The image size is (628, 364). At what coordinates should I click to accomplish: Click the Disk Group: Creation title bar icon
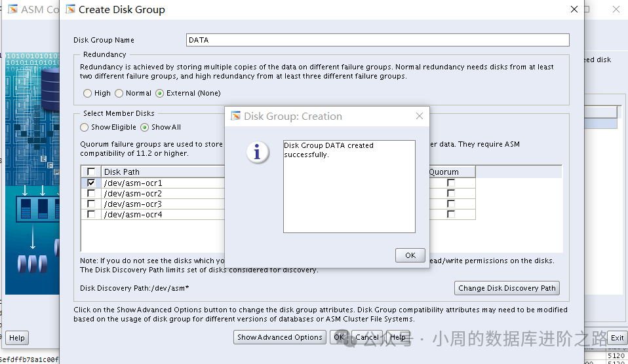coord(236,117)
